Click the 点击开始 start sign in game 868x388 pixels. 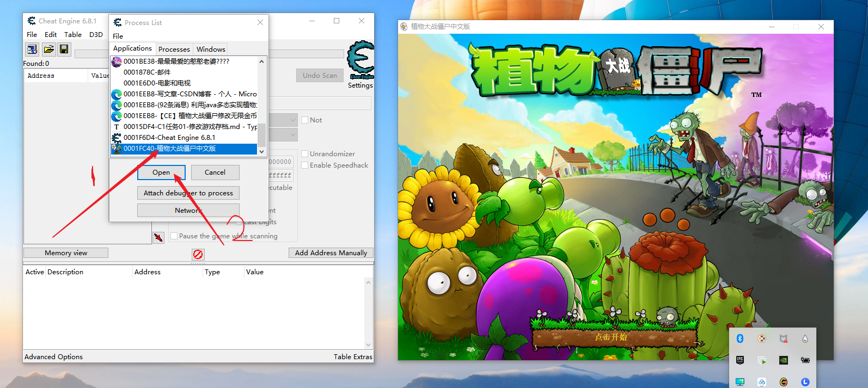[x=611, y=337]
